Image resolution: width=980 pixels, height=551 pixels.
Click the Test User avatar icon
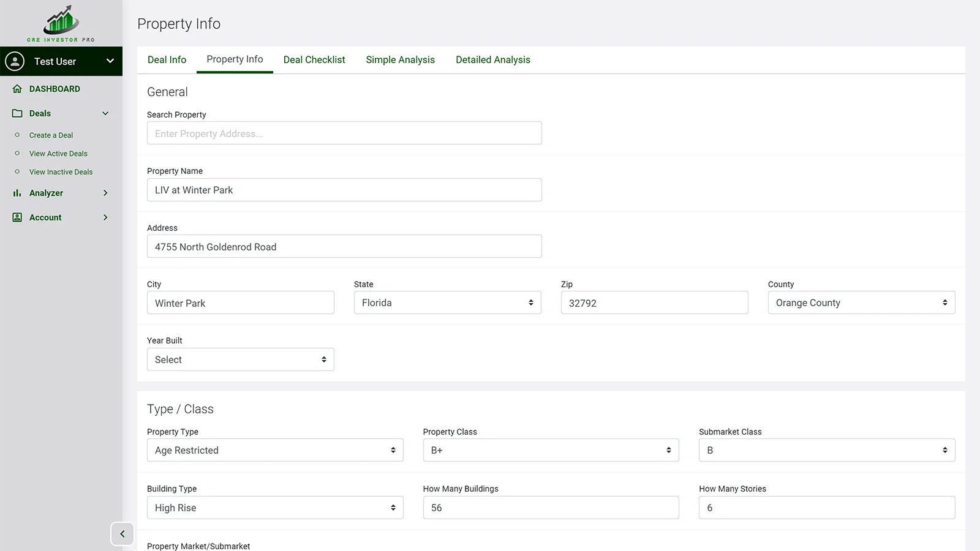15,61
